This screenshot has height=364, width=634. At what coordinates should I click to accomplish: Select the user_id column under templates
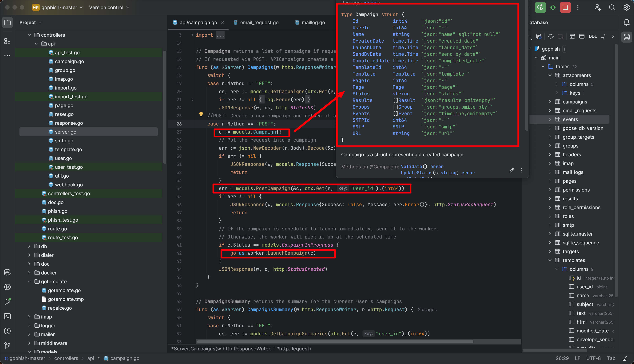584,287
